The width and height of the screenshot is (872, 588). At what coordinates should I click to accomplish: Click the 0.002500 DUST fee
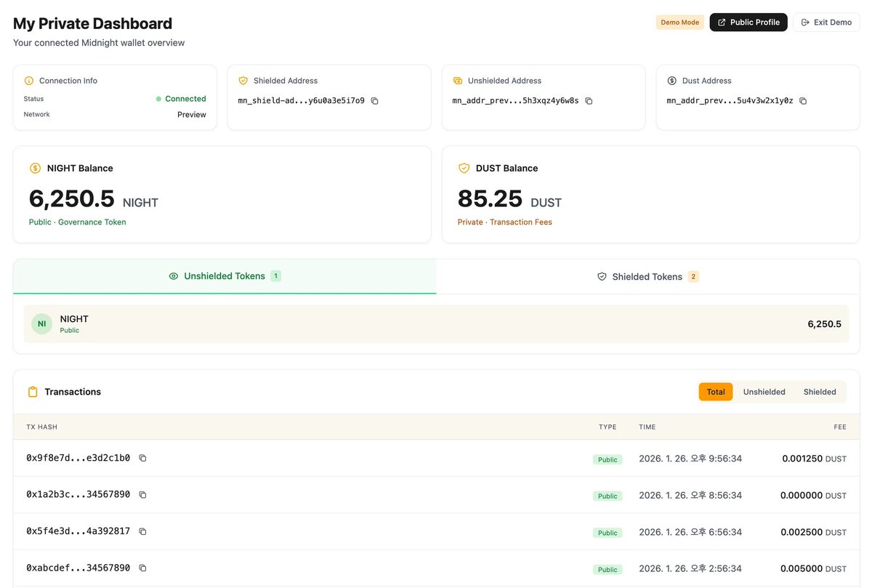point(813,532)
